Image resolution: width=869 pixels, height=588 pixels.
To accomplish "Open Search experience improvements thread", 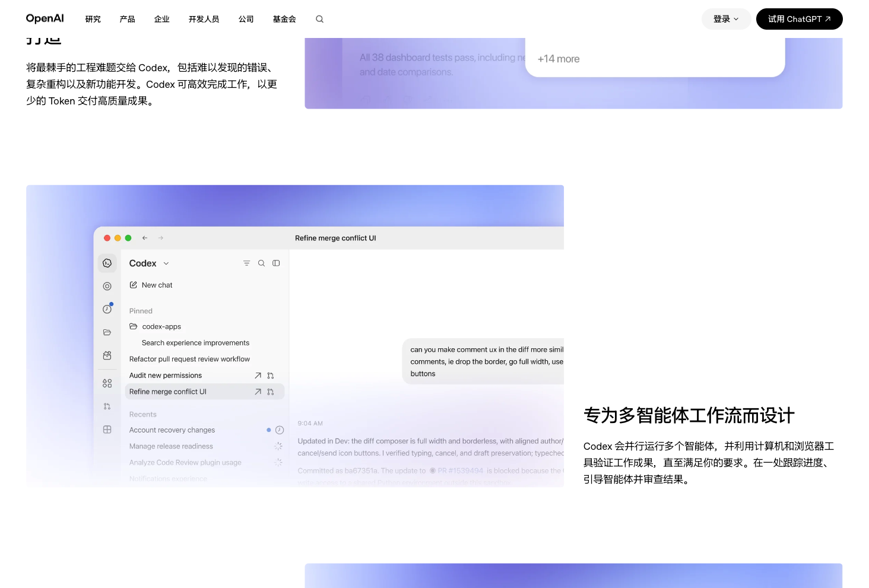I will pos(195,343).
